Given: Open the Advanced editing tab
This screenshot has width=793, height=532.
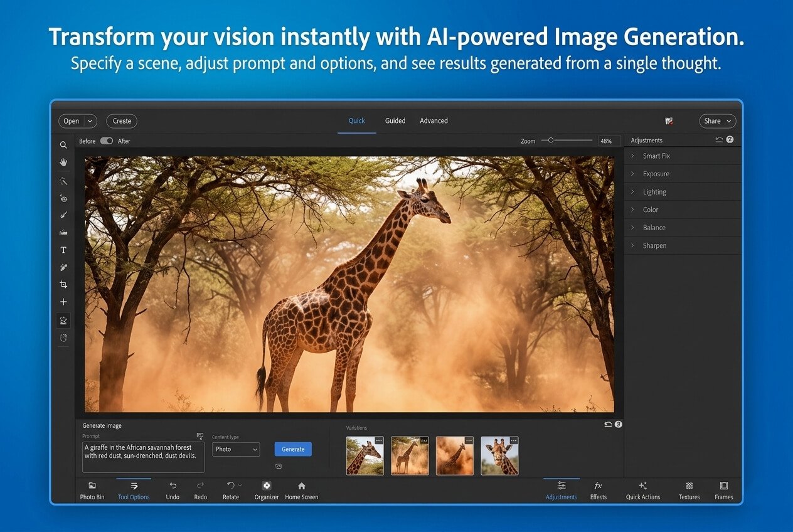Looking at the screenshot, I should tap(434, 120).
